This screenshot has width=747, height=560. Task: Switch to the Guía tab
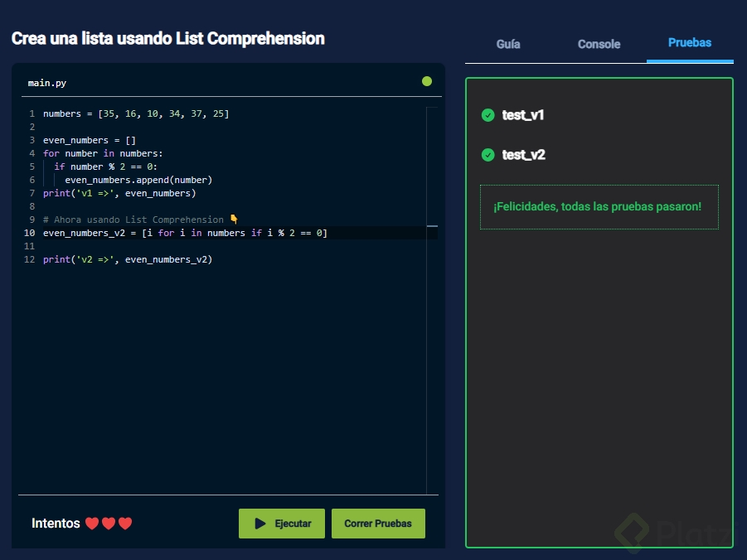tap(508, 44)
